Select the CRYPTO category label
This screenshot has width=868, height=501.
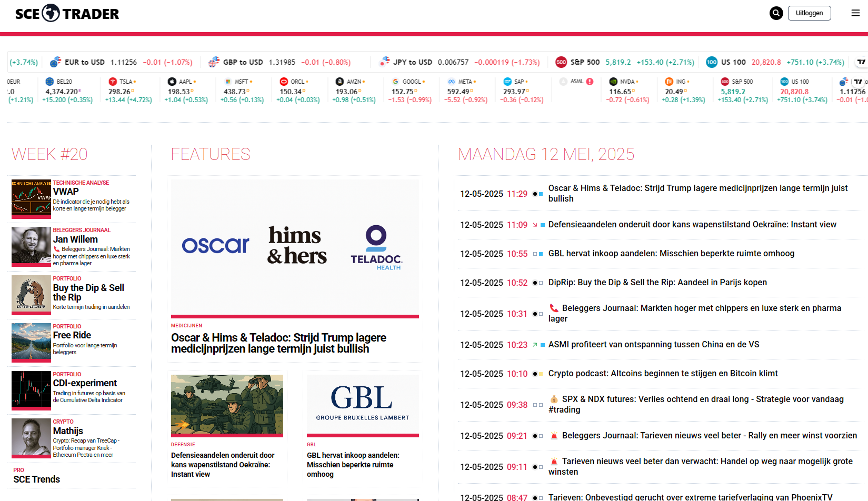pyautogui.click(x=63, y=422)
